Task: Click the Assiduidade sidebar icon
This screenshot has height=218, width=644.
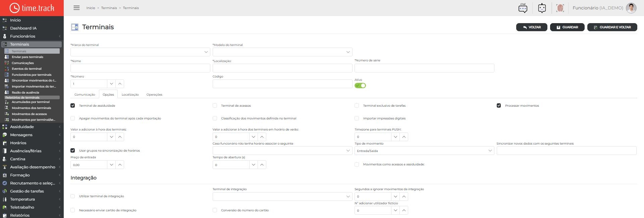Action: click(x=5, y=127)
